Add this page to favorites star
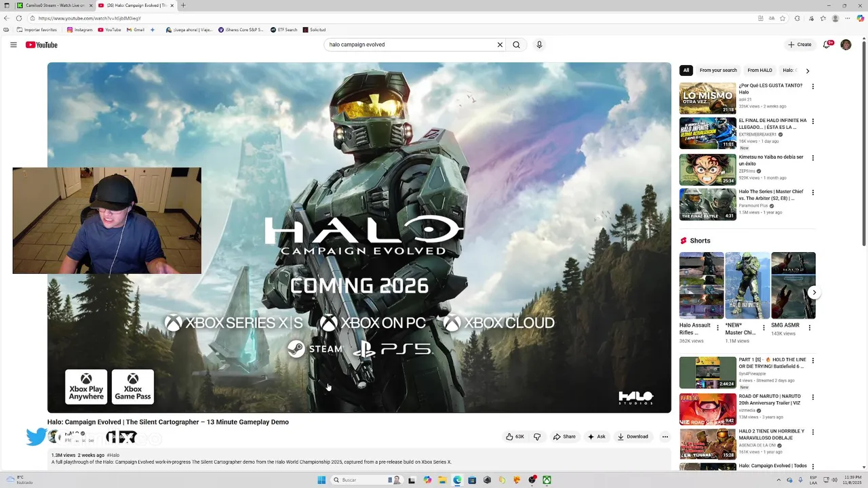 (783, 18)
